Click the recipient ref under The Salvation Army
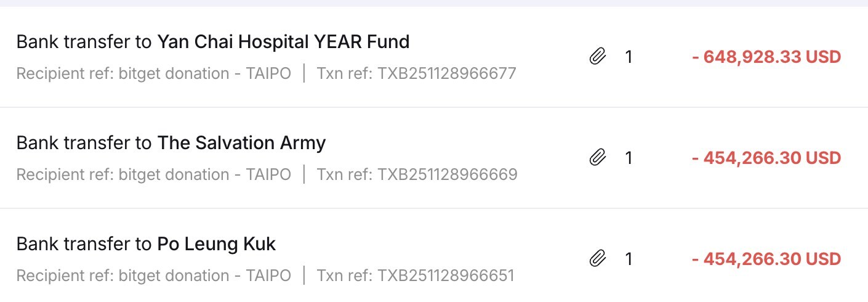 [x=153, y=175]
